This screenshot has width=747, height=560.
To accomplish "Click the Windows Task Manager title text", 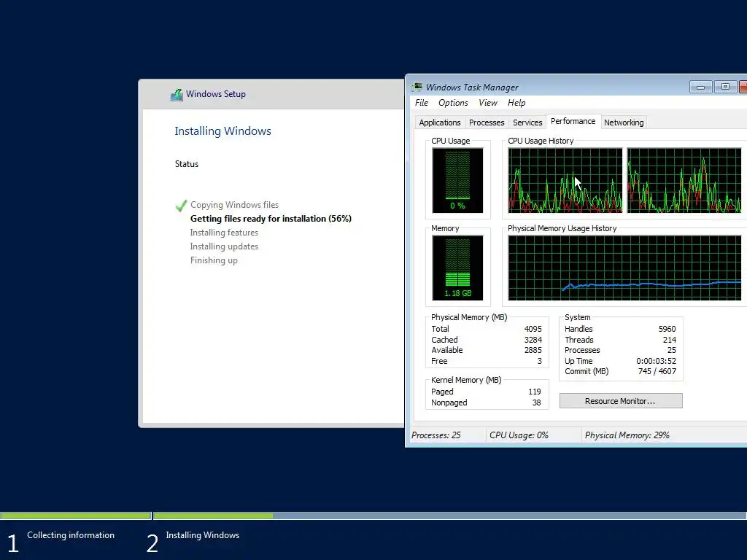I will pyautogui.click(x=472, y=87).
